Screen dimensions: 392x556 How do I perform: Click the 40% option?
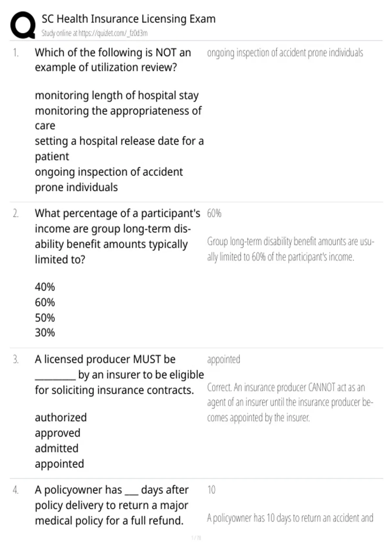pos(45,287)
